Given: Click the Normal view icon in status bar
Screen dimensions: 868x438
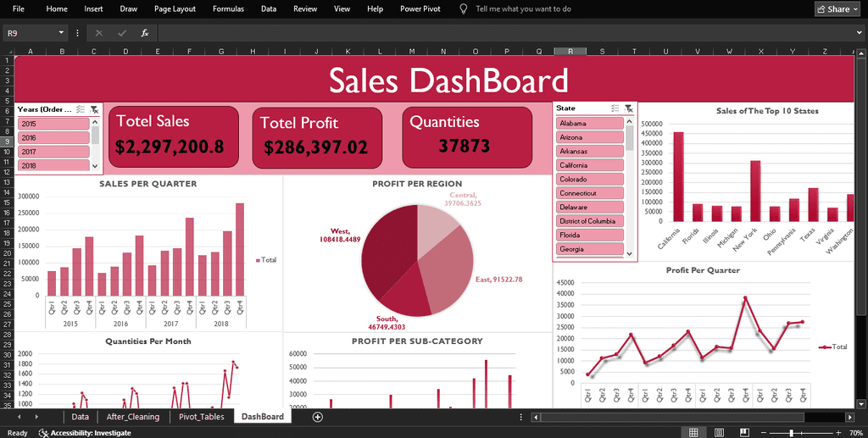Looking at the screenshot, I should (693, 432).
